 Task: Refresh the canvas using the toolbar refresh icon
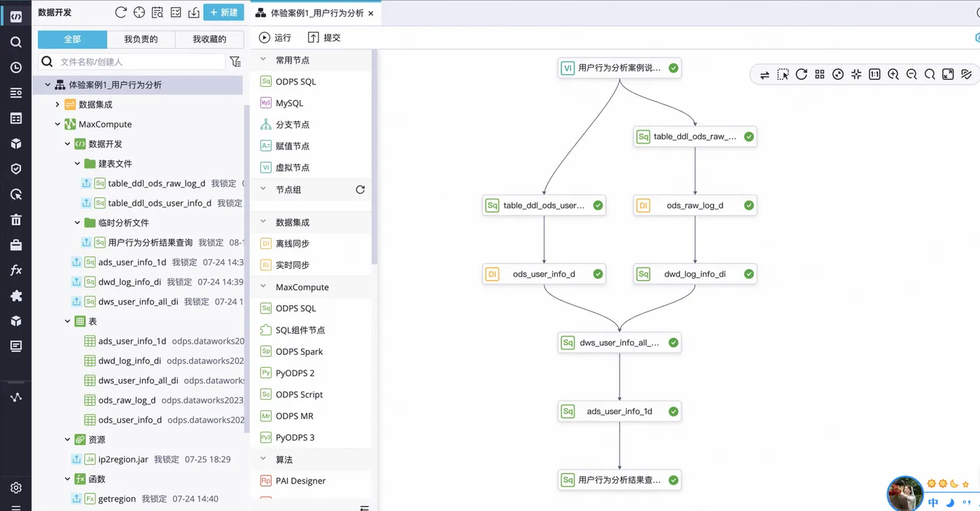tap(801, 74)
